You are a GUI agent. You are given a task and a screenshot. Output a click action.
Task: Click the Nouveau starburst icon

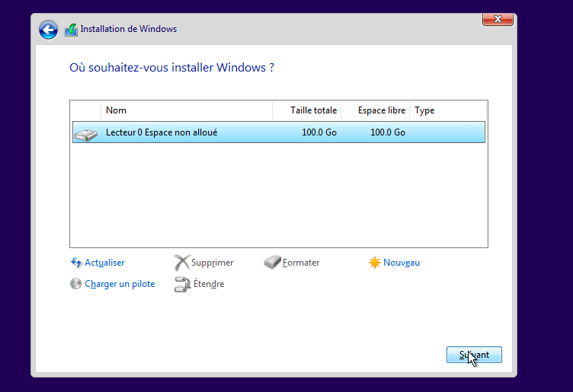pyautogui.click(x=374, y=263)
